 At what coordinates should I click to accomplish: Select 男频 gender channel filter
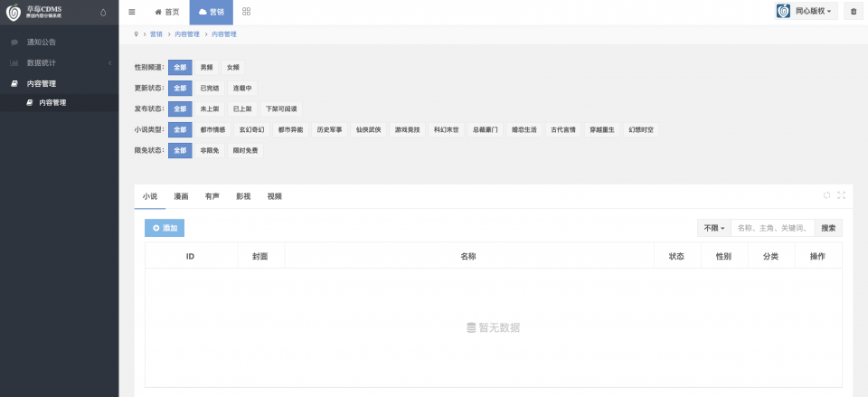tap(207, 68)
